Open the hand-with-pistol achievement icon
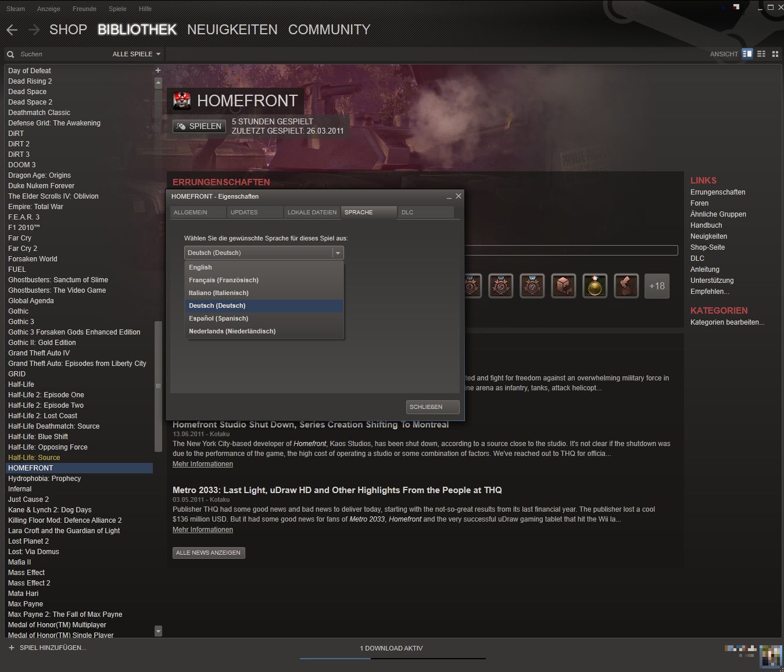Viewport: 784px width, 672px height. [x=627, y=286]
